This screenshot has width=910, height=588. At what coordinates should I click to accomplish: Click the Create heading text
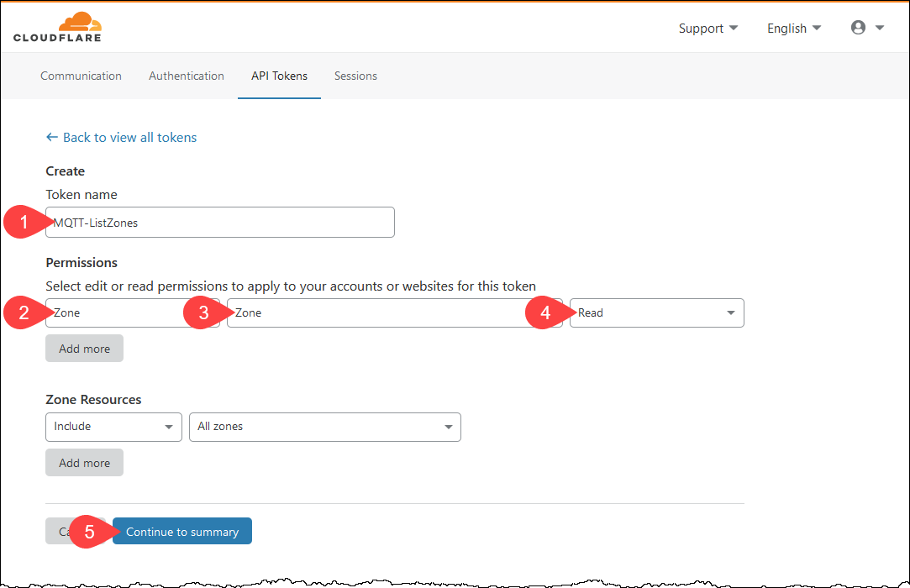tap(65, 171)
